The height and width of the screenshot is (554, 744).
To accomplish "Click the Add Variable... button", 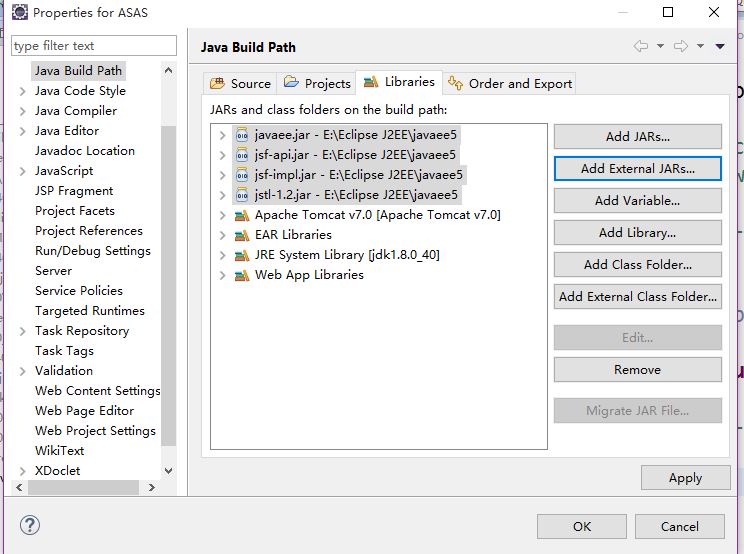I will [x=638, y=201].
